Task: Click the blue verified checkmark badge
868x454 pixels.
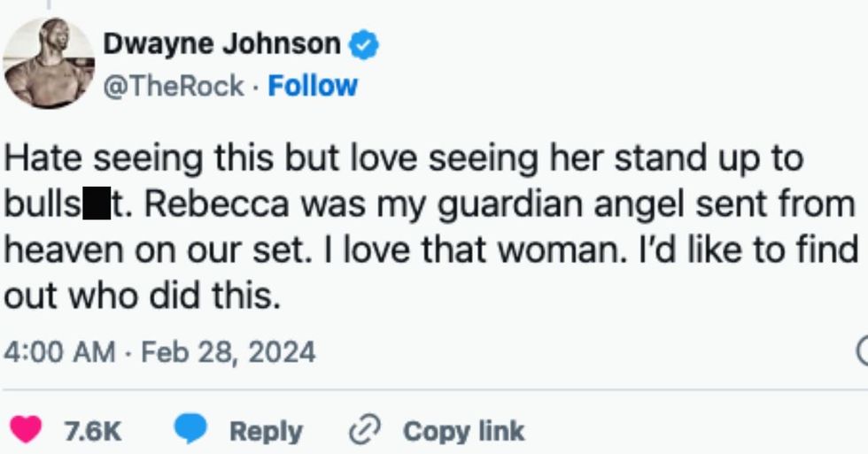Action: 364,44
